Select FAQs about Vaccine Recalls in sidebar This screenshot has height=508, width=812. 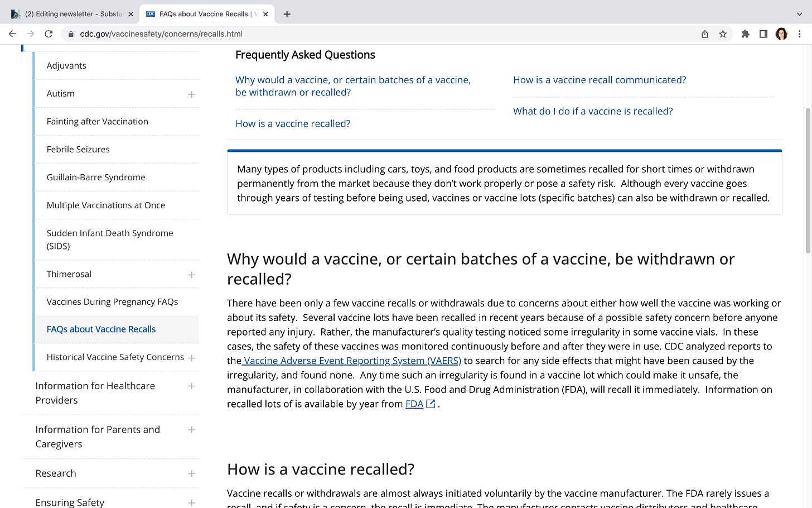coord(101,329)
